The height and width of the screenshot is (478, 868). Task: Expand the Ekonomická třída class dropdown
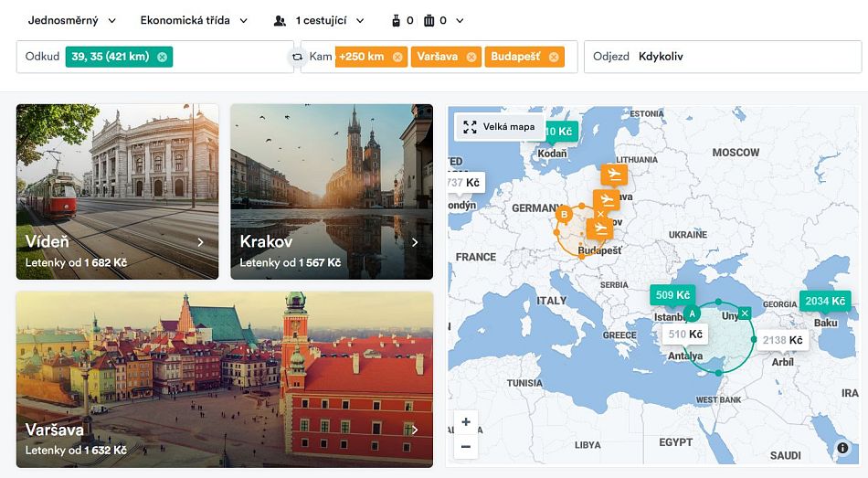[194, 20]
